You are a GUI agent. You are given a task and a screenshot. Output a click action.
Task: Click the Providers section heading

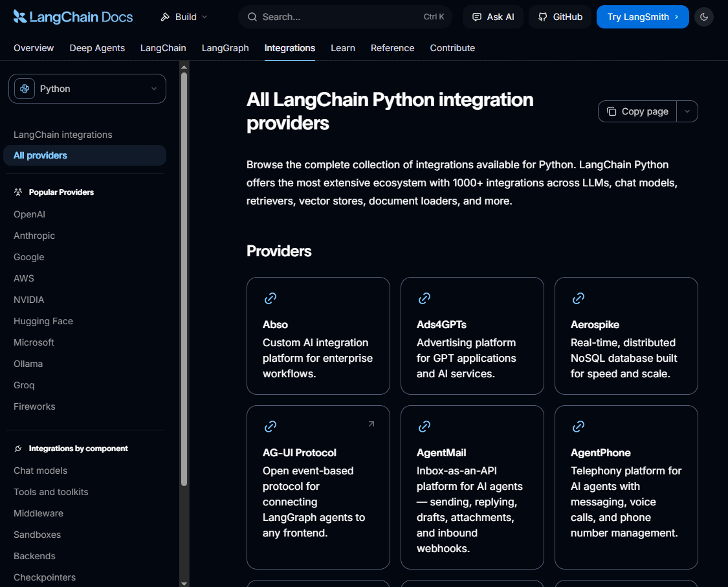coord(279,251)
